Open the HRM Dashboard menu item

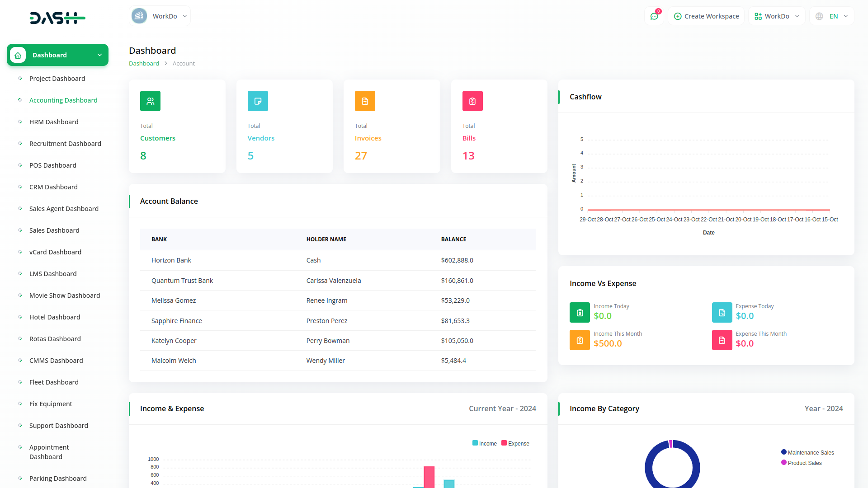54,122
